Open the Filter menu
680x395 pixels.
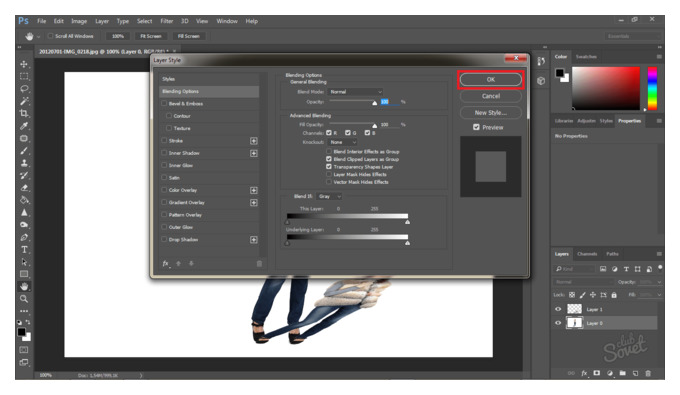[x=167, y=21]
